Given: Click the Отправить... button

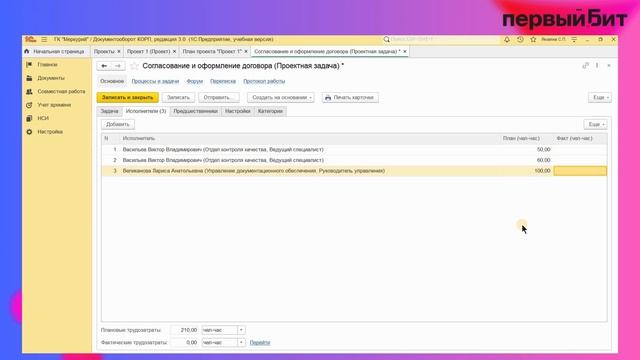Looking at the screenshot, I should [x=219, y=98].
